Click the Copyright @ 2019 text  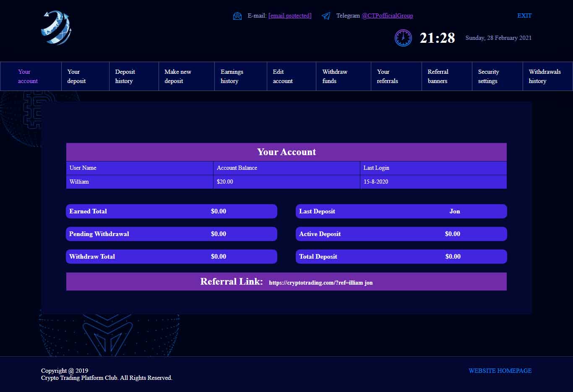pyautogui.click(x=65, y=371)
